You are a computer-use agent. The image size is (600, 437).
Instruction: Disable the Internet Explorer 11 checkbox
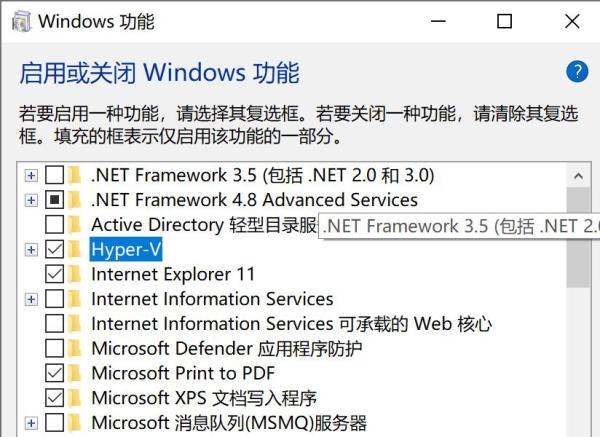click(x=55, y=274)
